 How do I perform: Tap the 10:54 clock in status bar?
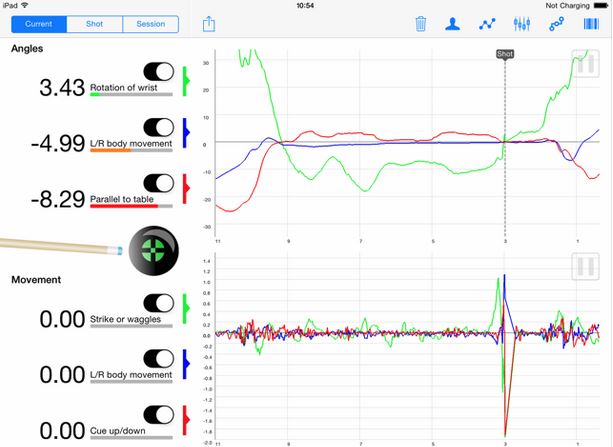tap(305, 5)
